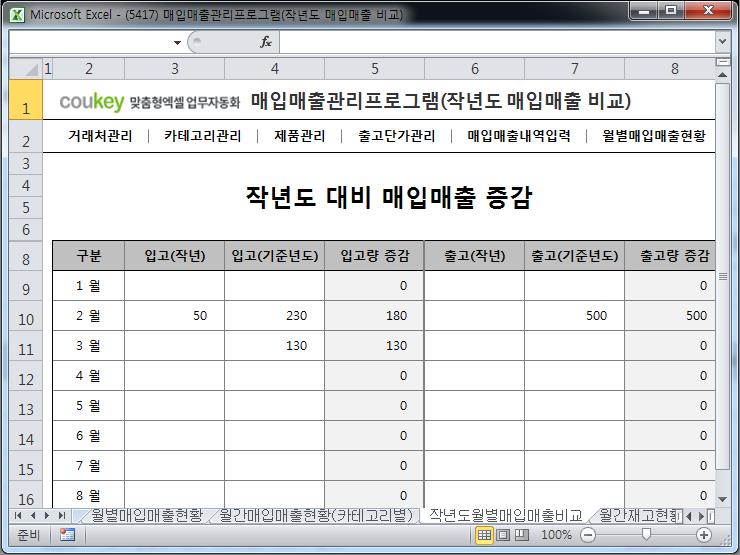
Task: Click the 100% zoom level indicator
Action: [x=556, y=535]
